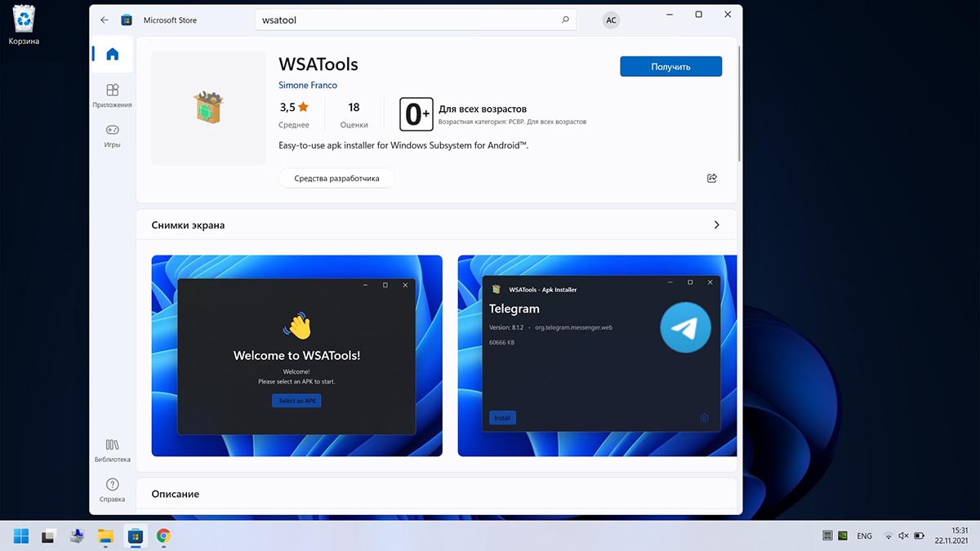Click the battery tray icon
980x551 pixels.
[919, 536]
